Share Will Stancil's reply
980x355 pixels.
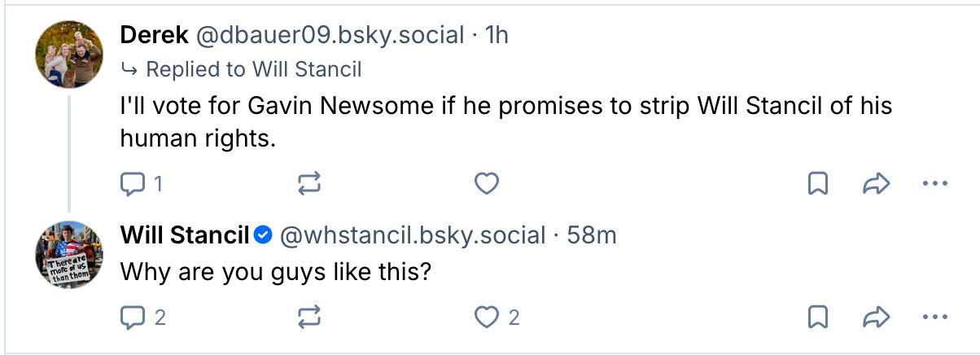click(x=875, y=317)
